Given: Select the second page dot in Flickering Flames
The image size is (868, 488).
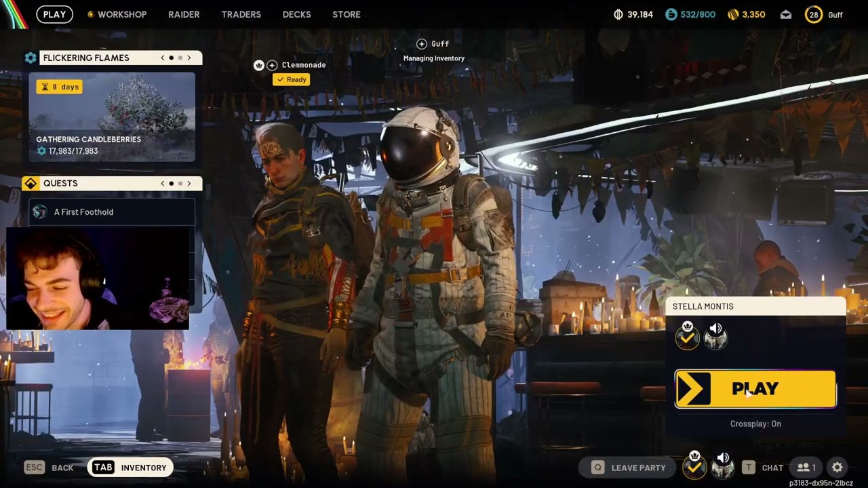Looking at the screenshot, I should 180,58.
